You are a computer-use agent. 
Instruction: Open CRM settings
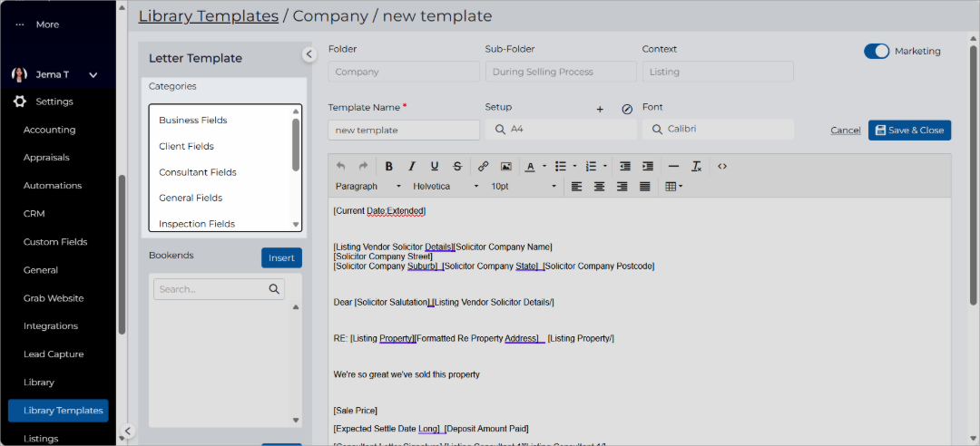click(x=34, y=214)
